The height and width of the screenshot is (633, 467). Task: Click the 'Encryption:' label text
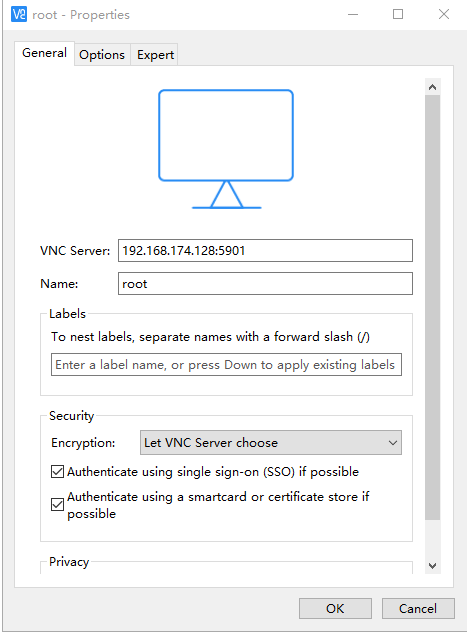[83, 443]
